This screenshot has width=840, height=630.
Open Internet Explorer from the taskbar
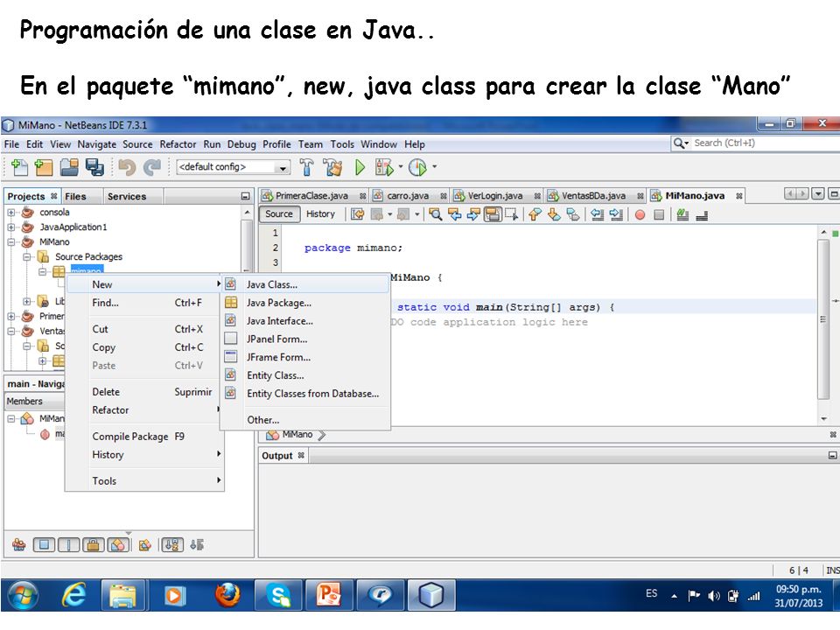coord(73,595)
